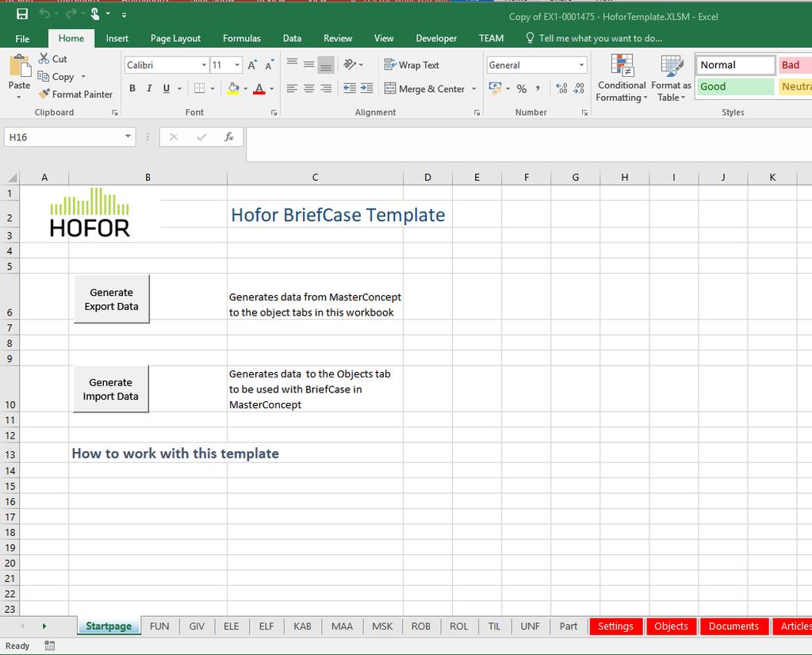Click the Undo arrow icon

pos(44,14)
